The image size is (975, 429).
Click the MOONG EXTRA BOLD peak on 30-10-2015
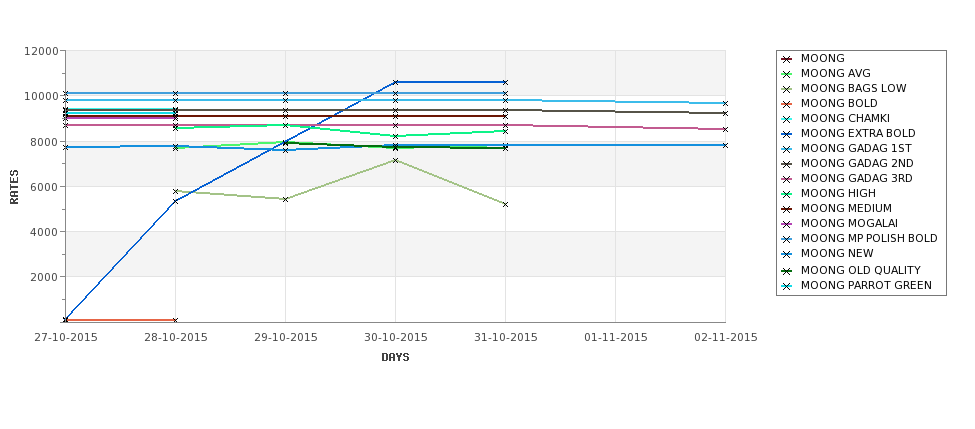(x=395, y=82)
